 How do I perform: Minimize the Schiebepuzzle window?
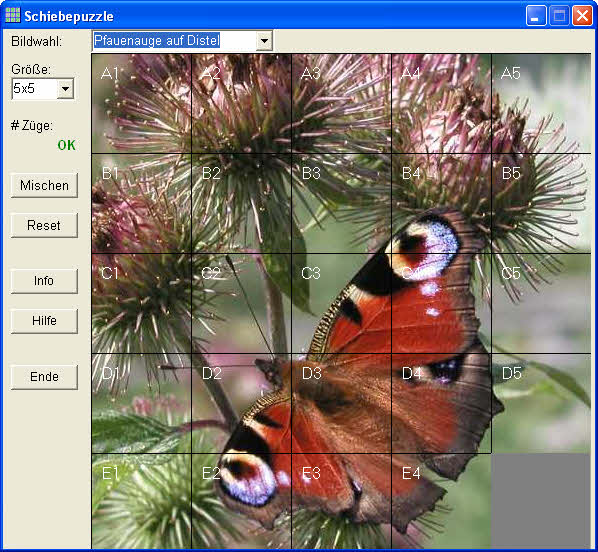click(x=535, y=16)
